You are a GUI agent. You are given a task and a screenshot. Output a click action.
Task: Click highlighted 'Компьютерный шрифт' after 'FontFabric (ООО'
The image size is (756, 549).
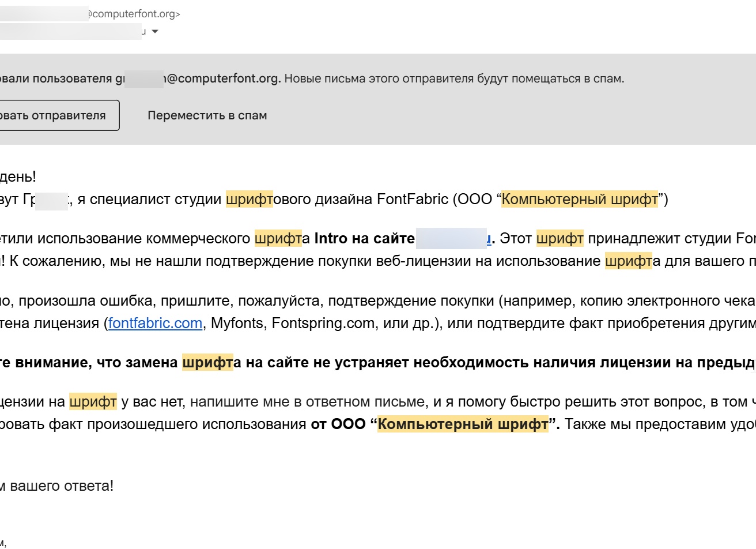tap(580, 200)
